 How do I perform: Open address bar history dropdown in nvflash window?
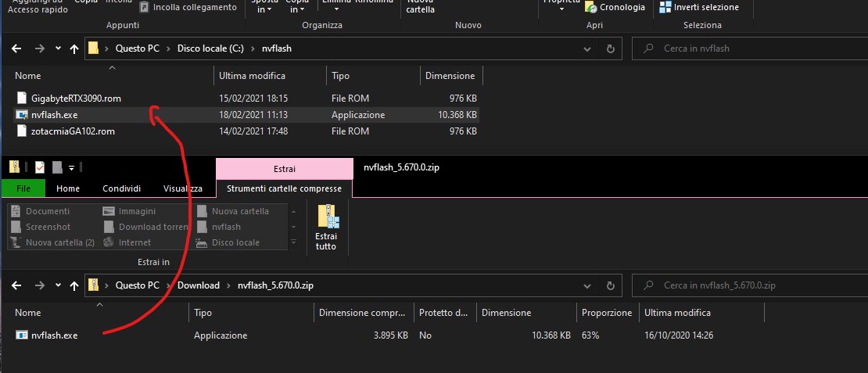point(587,48)
